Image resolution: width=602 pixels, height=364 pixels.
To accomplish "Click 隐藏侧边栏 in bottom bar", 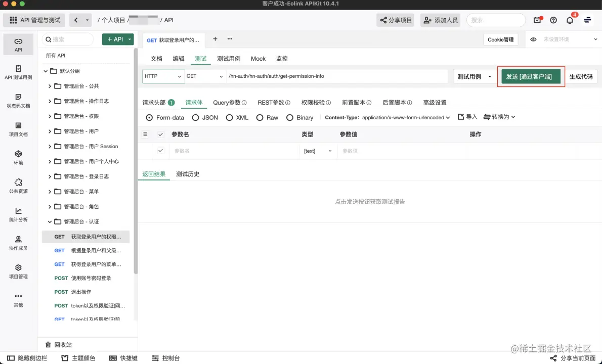I will tap(27, 358).
